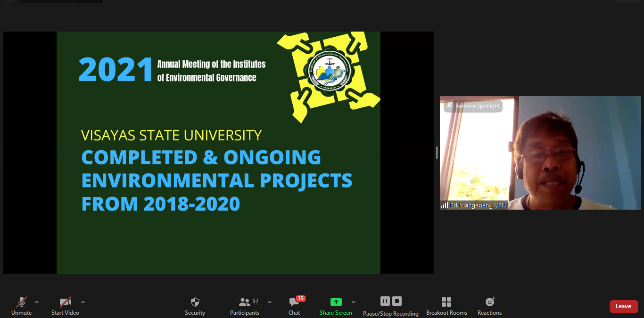
Task: Click the unread chat badge showing 35
Action: click(x=301, y=298)
